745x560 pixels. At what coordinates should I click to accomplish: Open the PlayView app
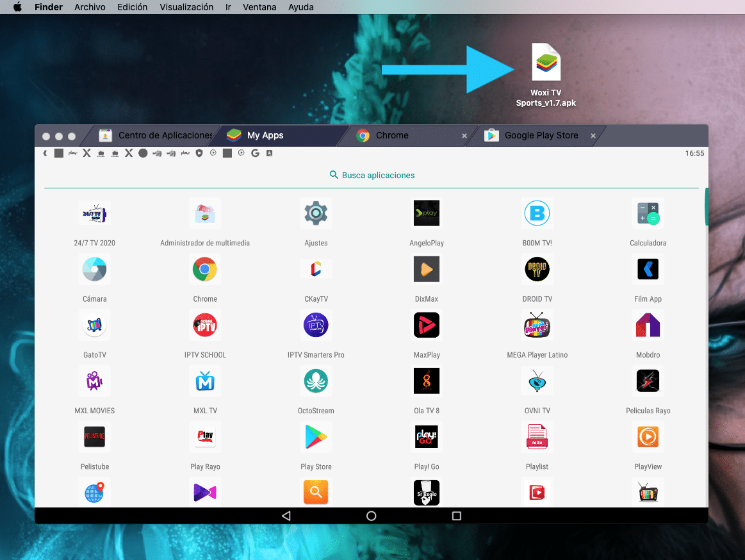pos(648,437)
